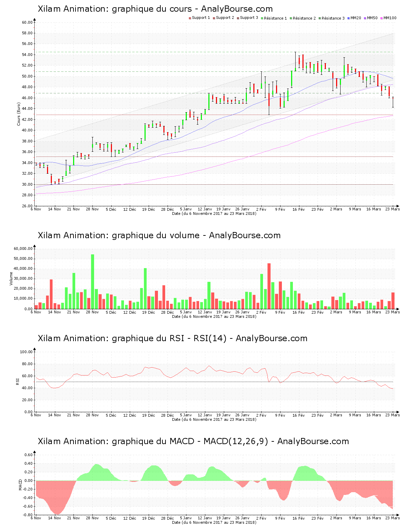Image resolution: width=412 pixels, height=532 pixels.
Task: Click the tallest red volume bar in early February
Action: [x=269, y=286]
